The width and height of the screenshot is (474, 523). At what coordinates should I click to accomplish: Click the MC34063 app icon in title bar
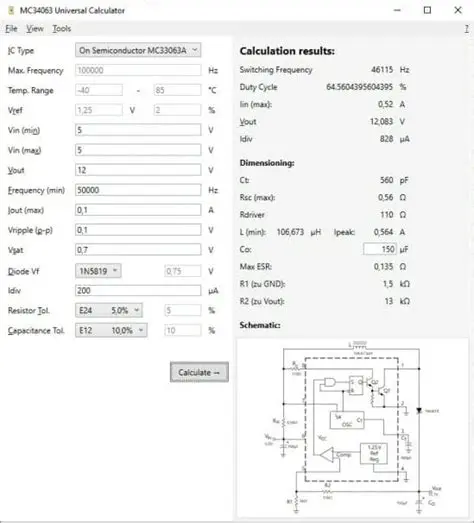coord(11,10)
